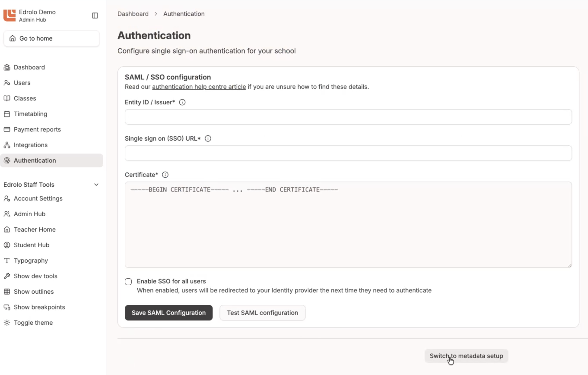This screenshot has width=588, height=375.
Task: Collapse the sidebar panel icon
Action: tap(95, 16)
